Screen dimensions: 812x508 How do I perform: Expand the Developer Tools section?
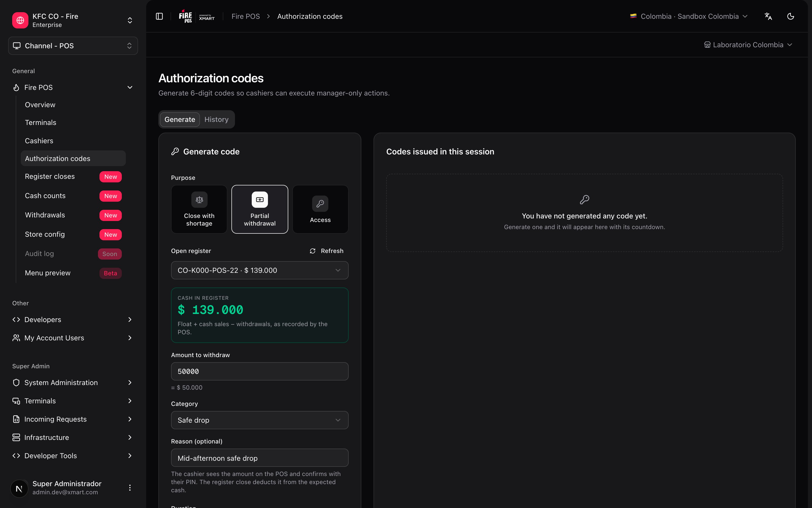coord(73,456)
